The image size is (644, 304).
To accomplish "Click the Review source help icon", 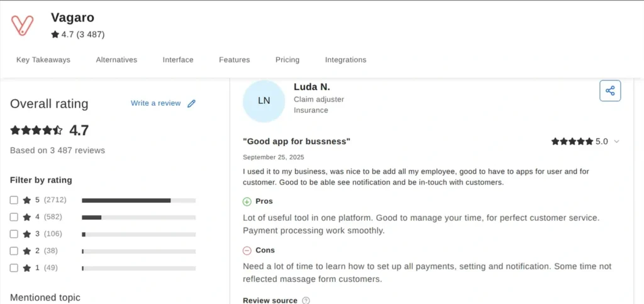I will (306, 300).
